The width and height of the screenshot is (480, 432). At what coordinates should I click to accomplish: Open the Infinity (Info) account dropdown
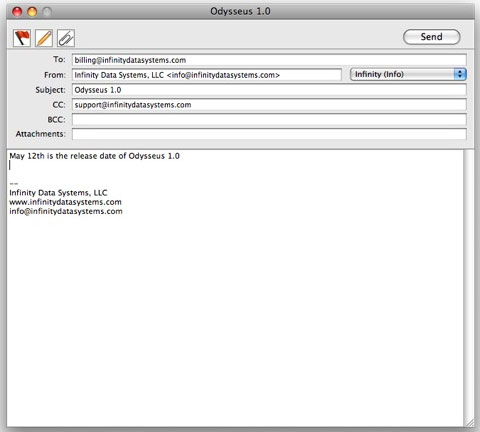[408, 74]
